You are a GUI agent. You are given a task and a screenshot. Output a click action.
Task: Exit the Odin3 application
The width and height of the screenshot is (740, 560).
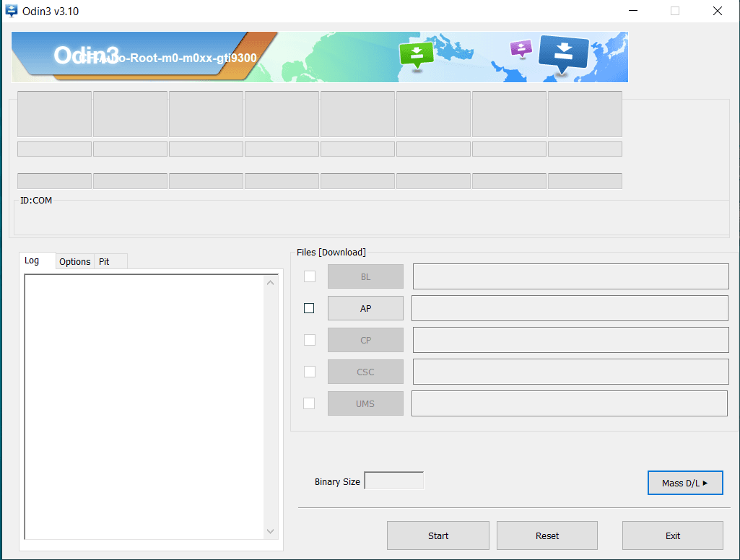[673, 535]
